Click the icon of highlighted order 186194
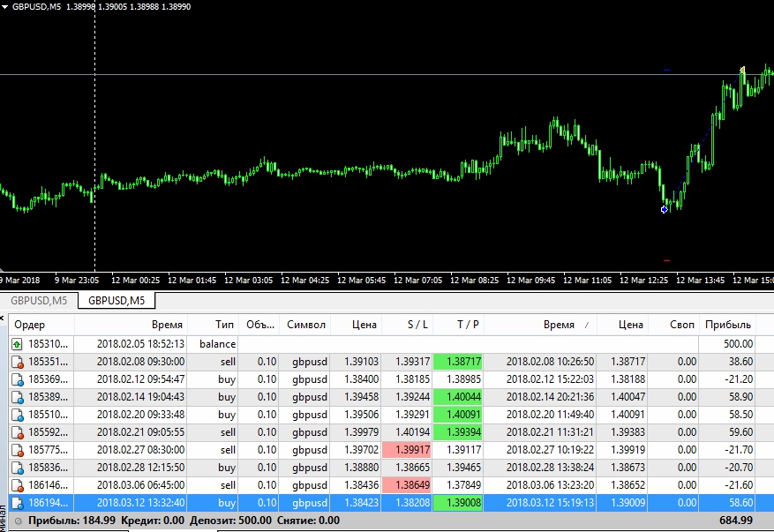This screenshot has width=774, height=532. (x=17, y=503)
